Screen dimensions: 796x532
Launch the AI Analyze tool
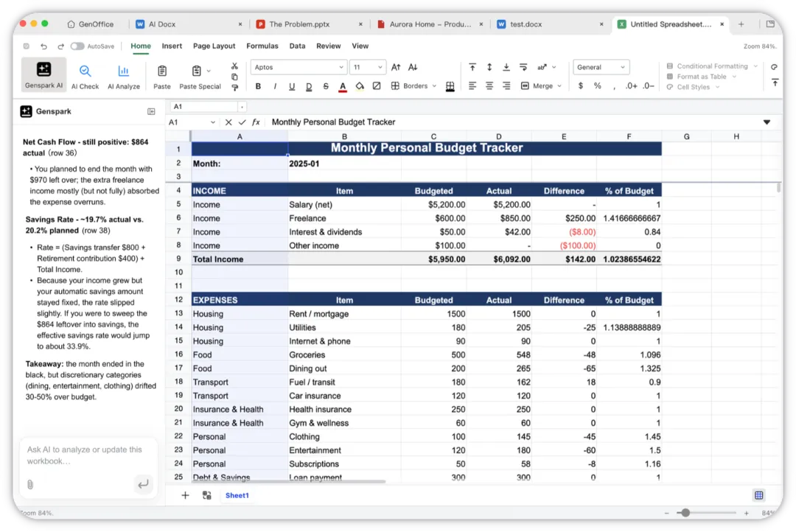pyautogui.click(x=123, y=77)
